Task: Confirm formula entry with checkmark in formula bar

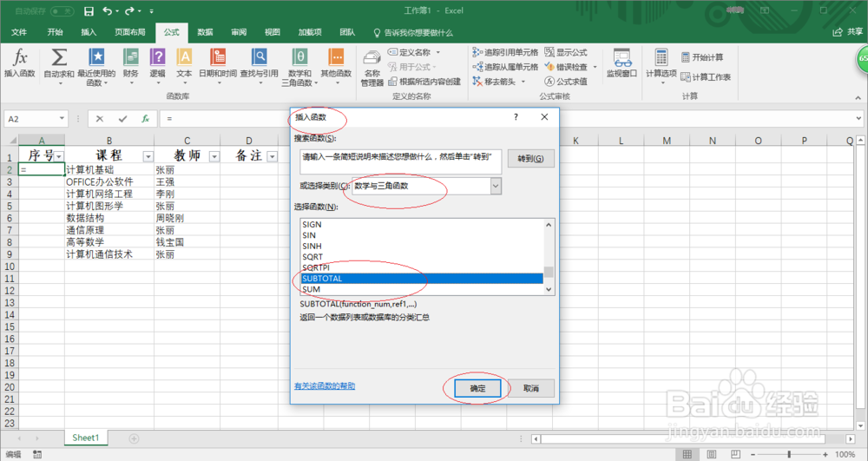Action: point(122,118)
